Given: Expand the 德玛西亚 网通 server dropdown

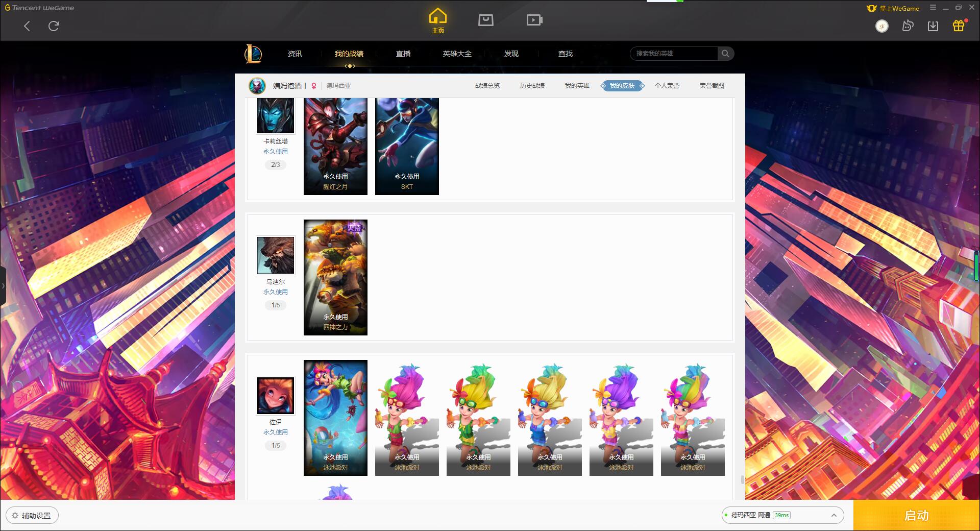Looking at the screenshot, I should pos(782,515).
